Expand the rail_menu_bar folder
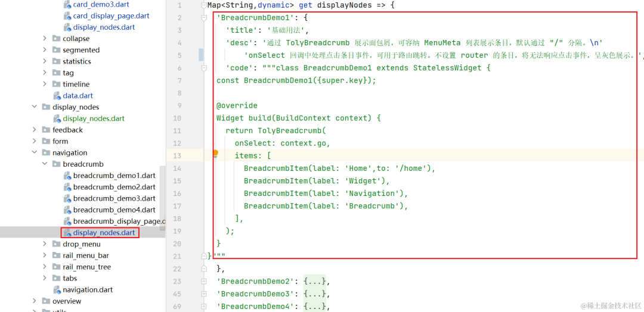This screenshot has width=644, height=312. [x=45, y=255]
